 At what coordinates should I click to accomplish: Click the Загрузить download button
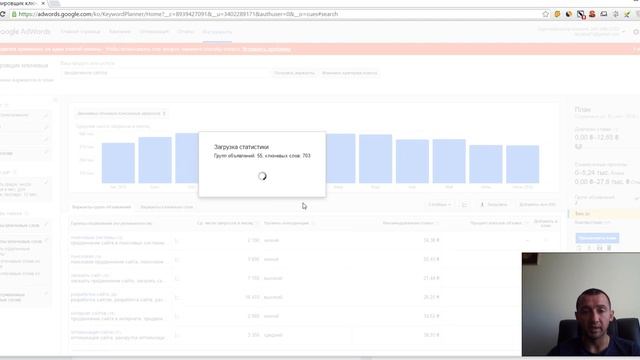tap(494, 204)
